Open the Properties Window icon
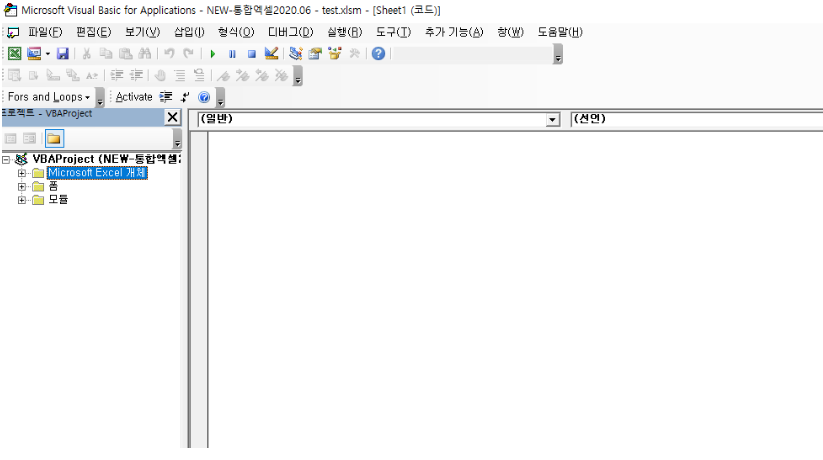823x460 pixels. point(315,54)
